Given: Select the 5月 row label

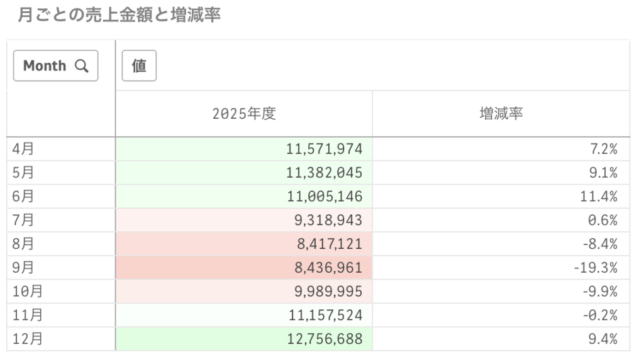Looking at the screenshot, I should (x=23, y=173).
